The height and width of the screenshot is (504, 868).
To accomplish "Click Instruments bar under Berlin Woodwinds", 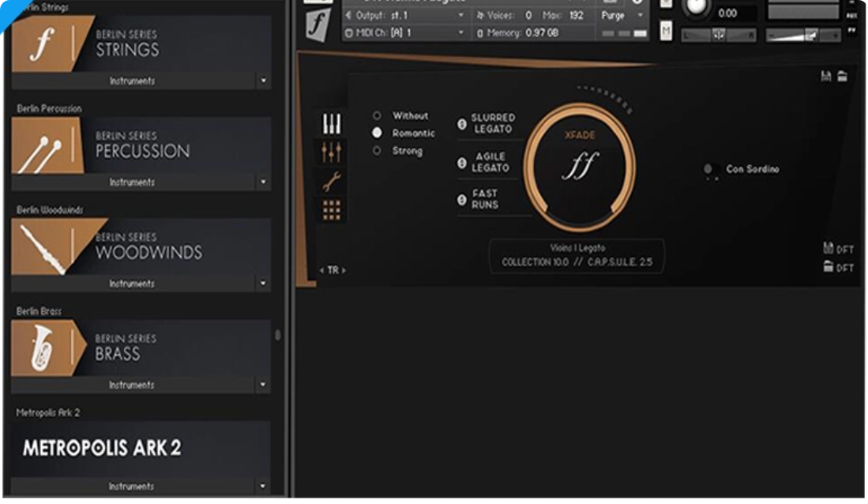I will [134, 284].
